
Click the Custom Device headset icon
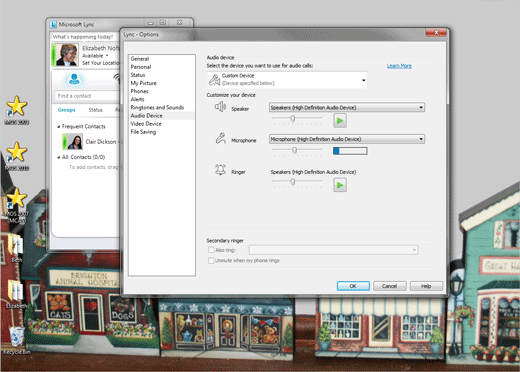[214, 80]
